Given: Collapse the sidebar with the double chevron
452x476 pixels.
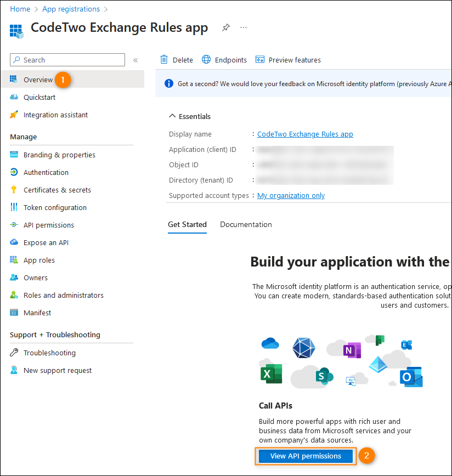Looking at the screenshot, I should pos(135,60).
